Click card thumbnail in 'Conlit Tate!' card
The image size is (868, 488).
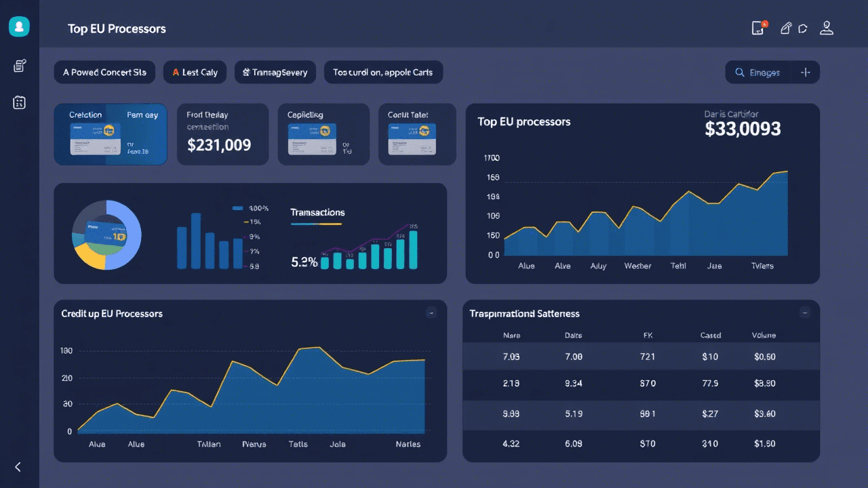(x=412, y=139)
